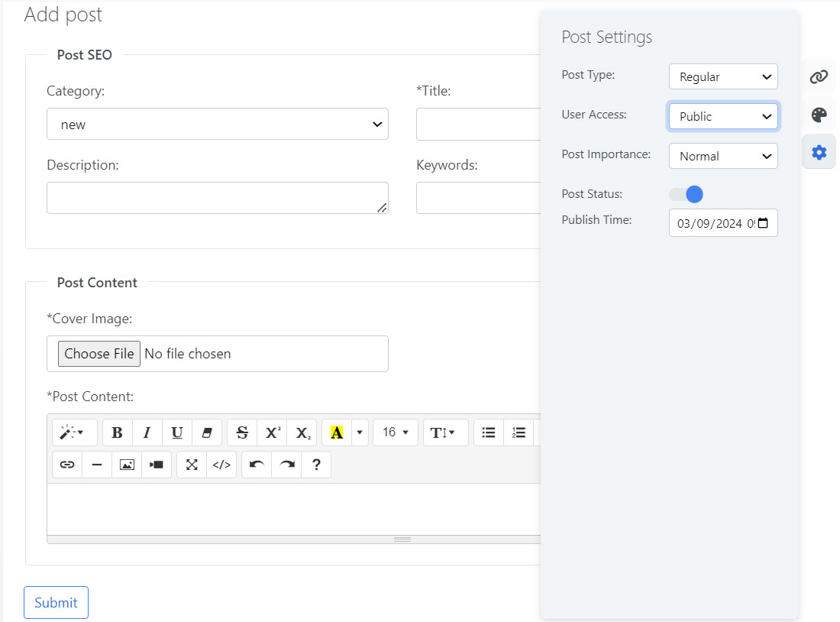The width and height of the screenshot is (840, 622).
Task: Apply italic formatting in editor toolbar
Action: tap(147, 432)
